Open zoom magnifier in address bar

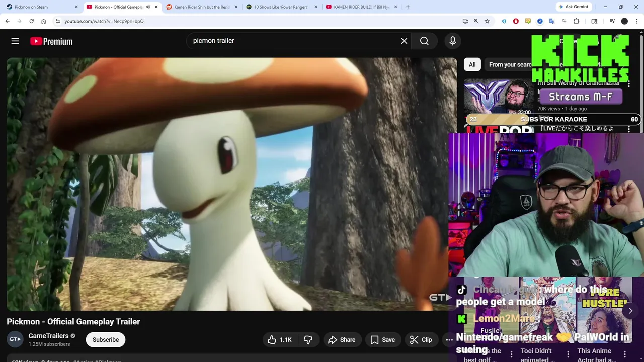(476, 21)
